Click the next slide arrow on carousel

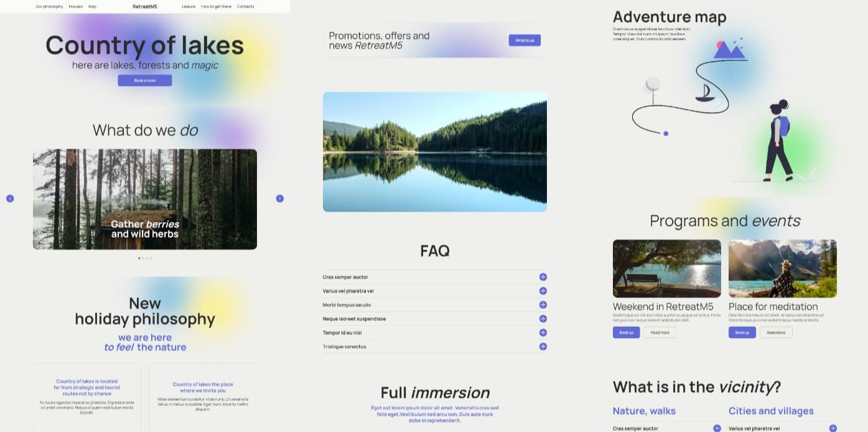[x=279, y=199]
